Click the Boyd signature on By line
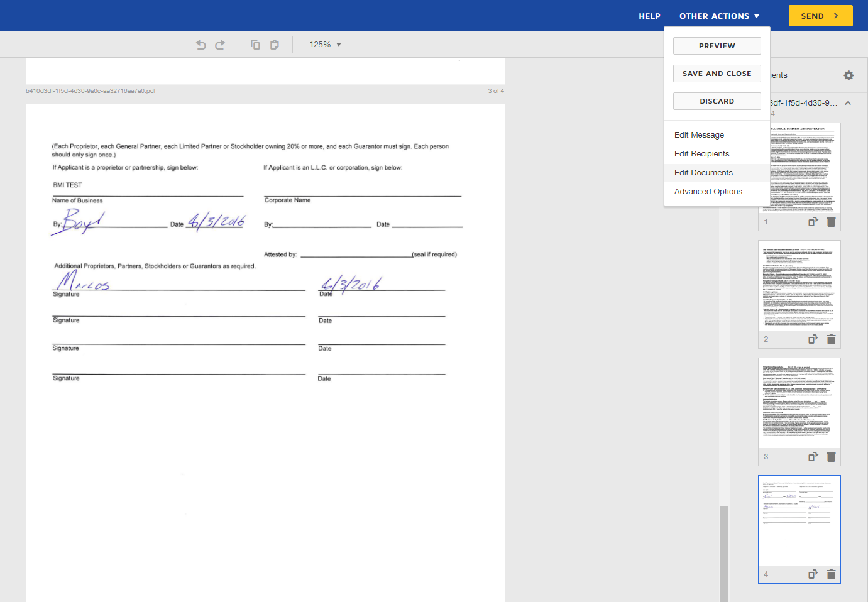This screenshot has width=868, height=602. pyautogui.click(x=78, y=222)
